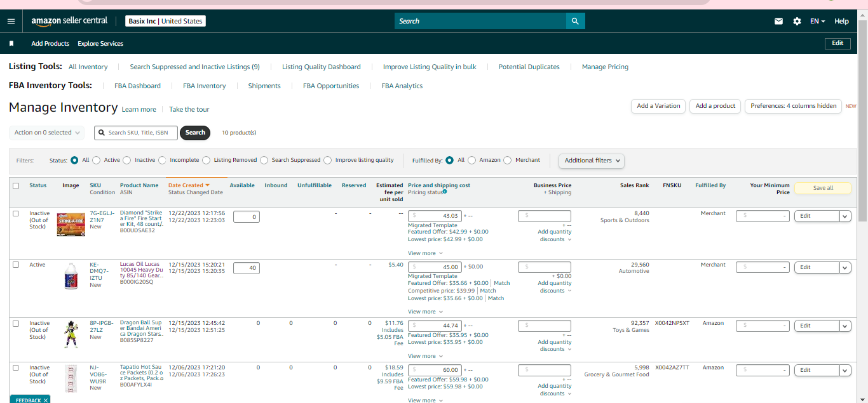Screen dimensions: 868x403
Task: Click the Lucas Oil available quantity field
Action: click(x=247, y=268)
